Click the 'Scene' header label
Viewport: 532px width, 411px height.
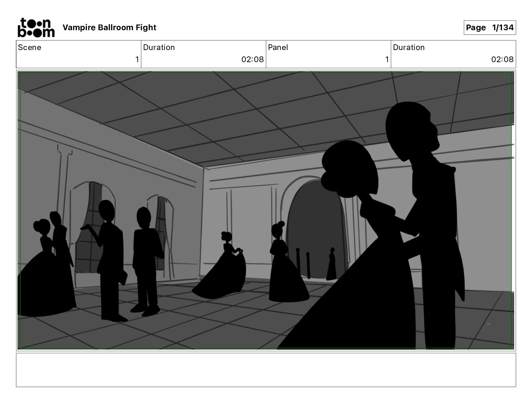point(30,47)
